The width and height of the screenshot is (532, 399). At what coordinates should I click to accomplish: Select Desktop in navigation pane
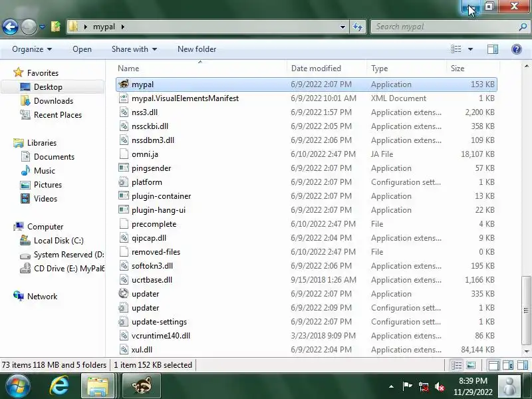coord(48,87)
